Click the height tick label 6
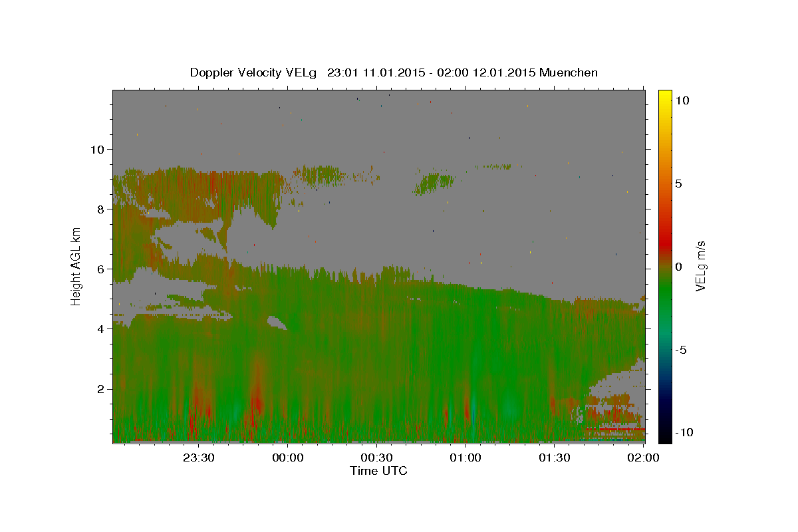Viewport: 798px width, 532px height. pyautogui.click(x=102, y=269)
